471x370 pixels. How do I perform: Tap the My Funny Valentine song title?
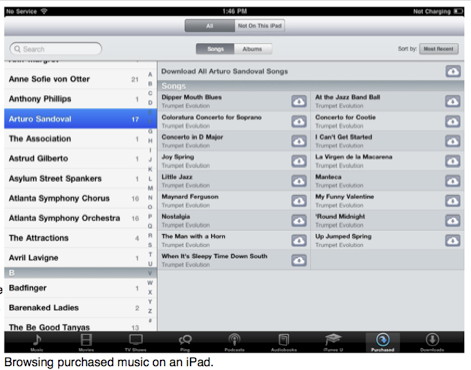pyautogui.click(x=344, y=197)
